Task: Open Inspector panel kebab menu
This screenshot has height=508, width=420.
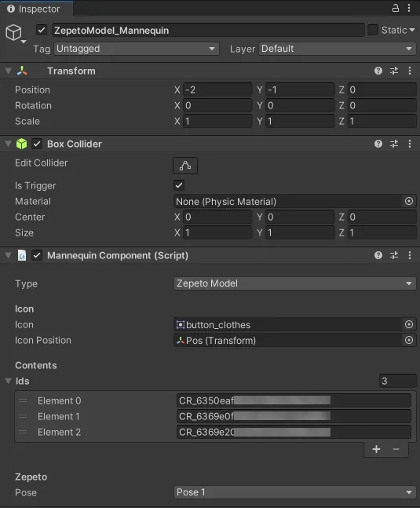Action: (409, 8)
